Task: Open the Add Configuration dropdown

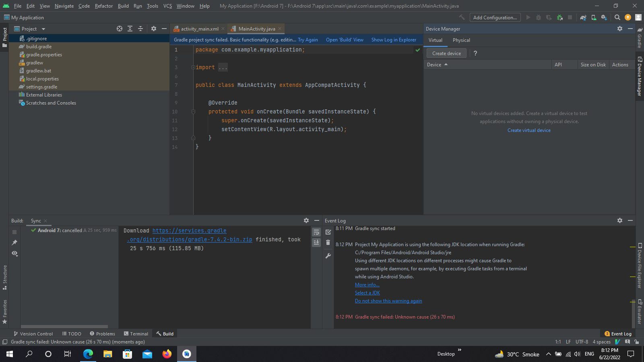Action: [x=495, y=17]
